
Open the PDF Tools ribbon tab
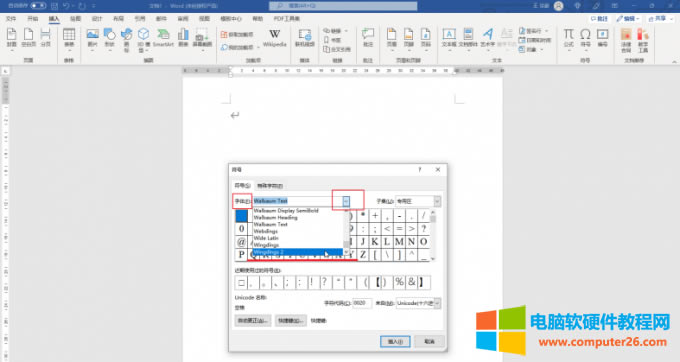tap(287, 19)
